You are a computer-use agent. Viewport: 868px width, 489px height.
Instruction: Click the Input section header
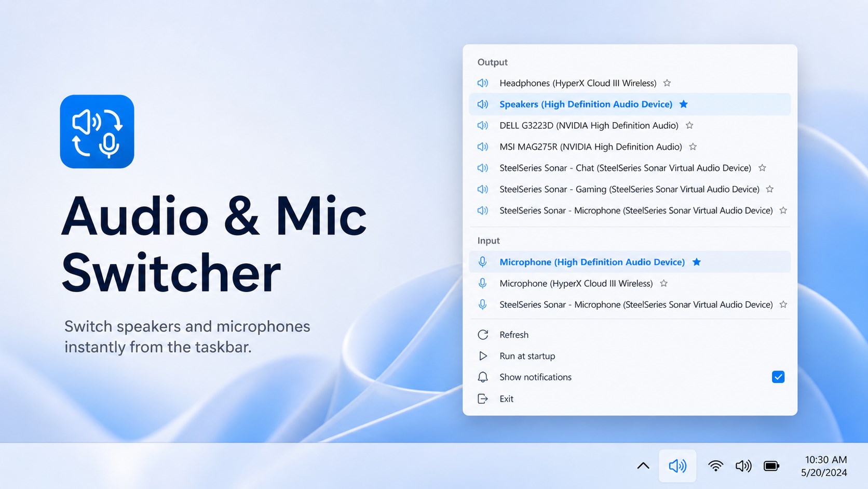[x=489, y=241]
